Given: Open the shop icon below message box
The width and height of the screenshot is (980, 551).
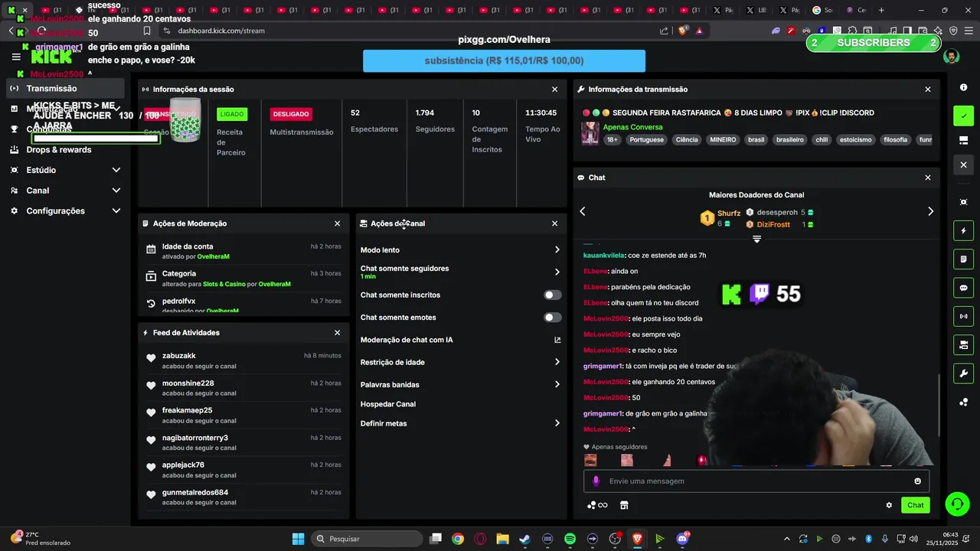Looking at the screenshot, I should click(624, 505).
